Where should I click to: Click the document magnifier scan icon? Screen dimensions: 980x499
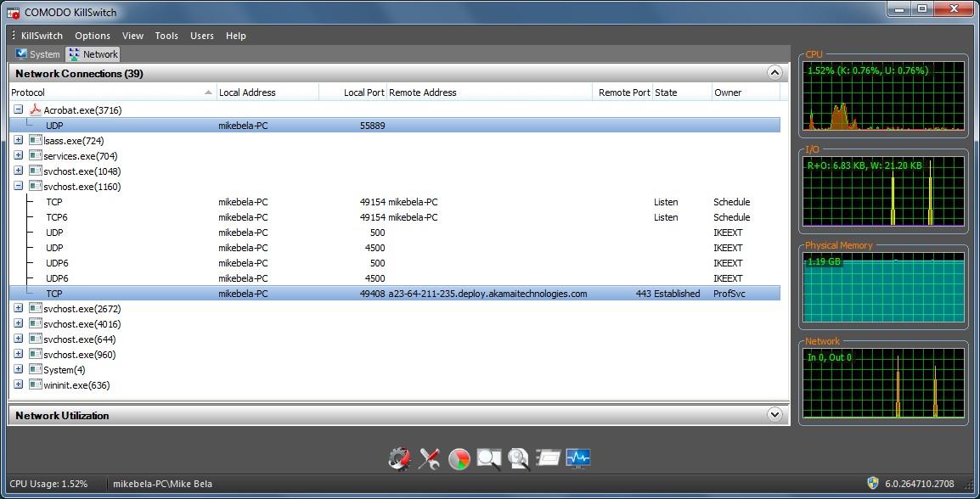point(519,459)
